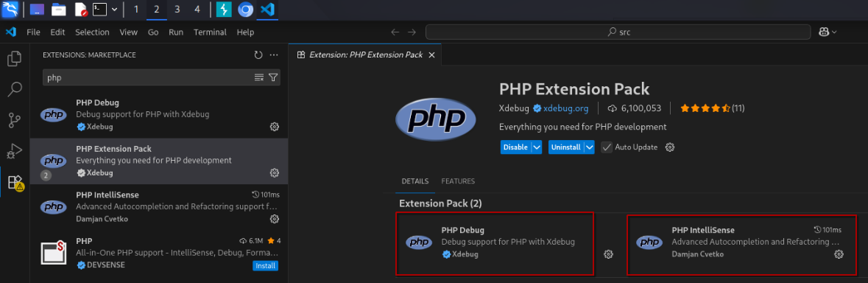Open the Explorer view in activity bar
The height and width of the screenshot is (283, 868).
[x=15, y=58]
